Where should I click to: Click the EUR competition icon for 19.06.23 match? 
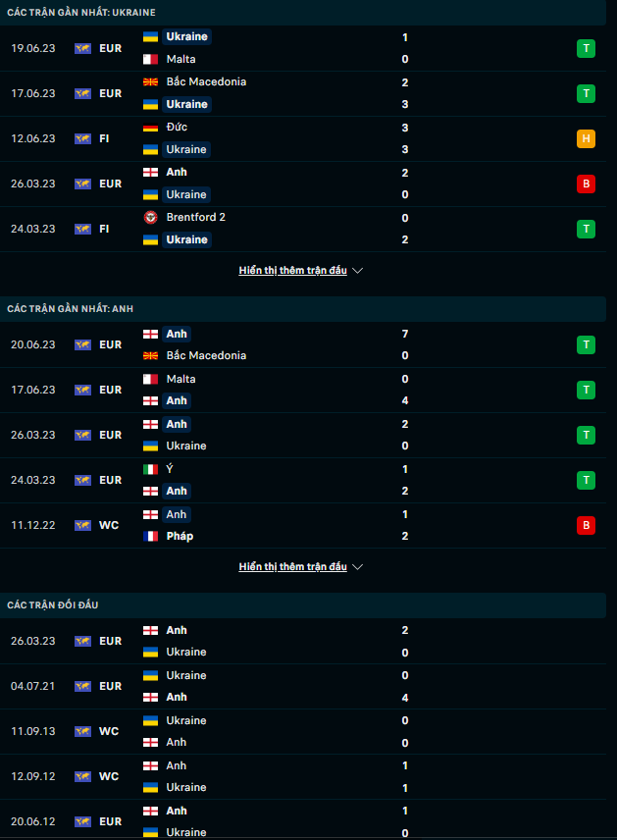point(82,48)
